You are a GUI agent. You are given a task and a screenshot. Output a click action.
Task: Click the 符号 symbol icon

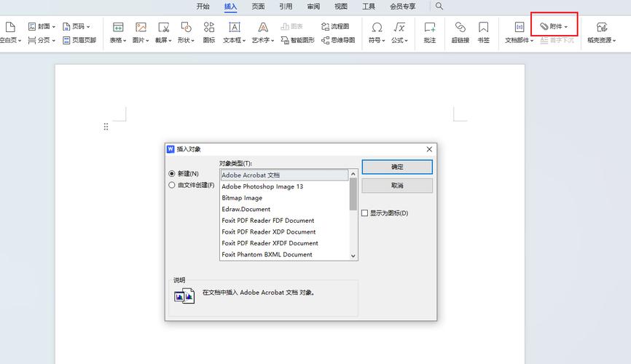coord(377,27)
